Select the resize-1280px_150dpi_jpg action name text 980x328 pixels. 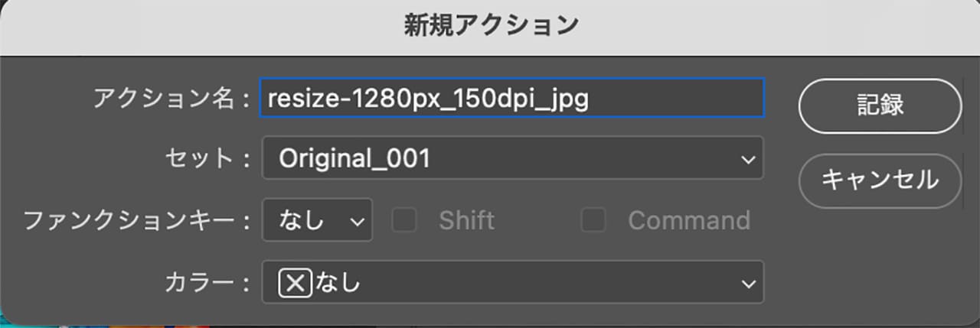429,98
